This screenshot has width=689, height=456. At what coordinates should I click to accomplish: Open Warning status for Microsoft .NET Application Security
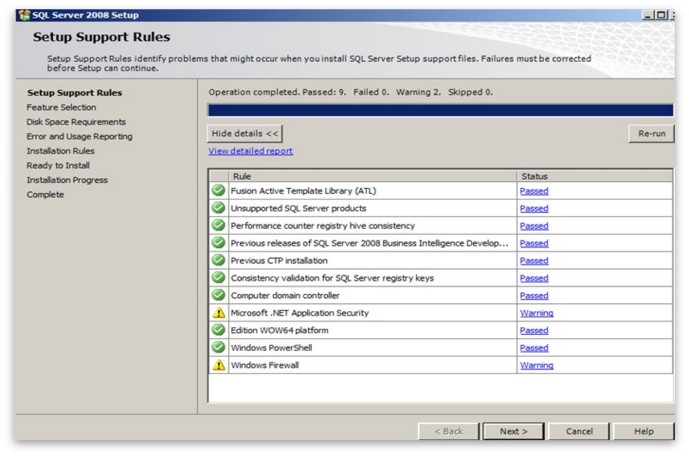537,313
